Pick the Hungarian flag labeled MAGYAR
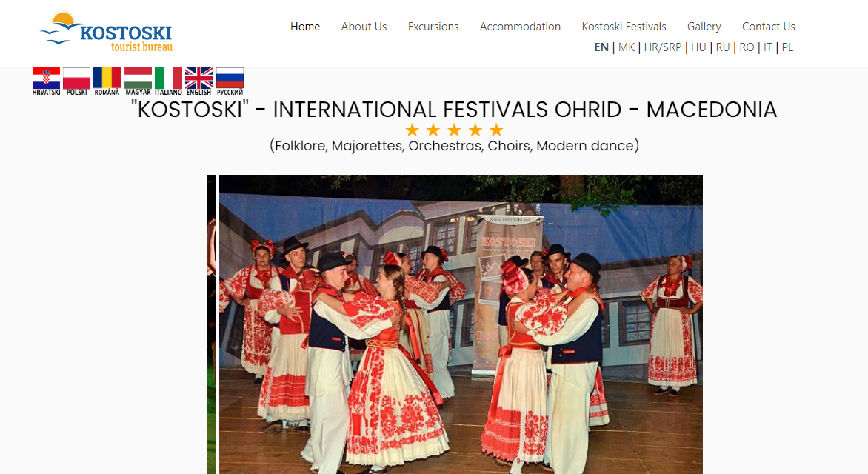The height and width of the screenshot is (474, 868). (x=138, y=81)
